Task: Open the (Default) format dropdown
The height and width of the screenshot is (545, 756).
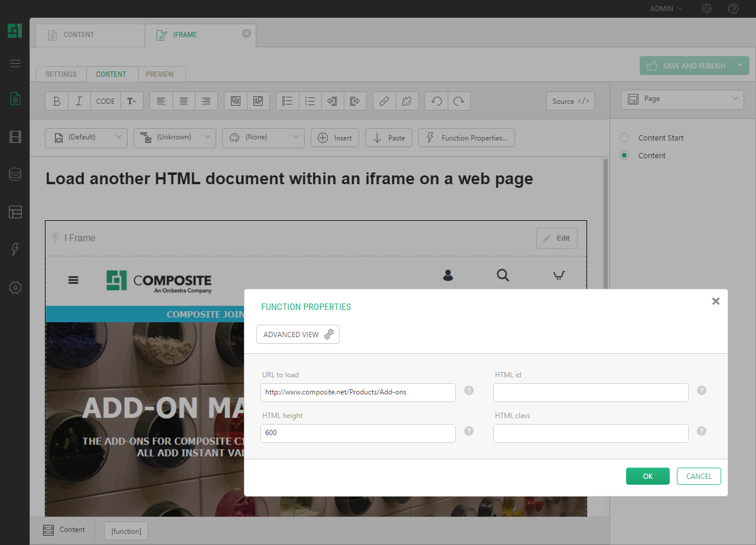Action: pos(86,138)
